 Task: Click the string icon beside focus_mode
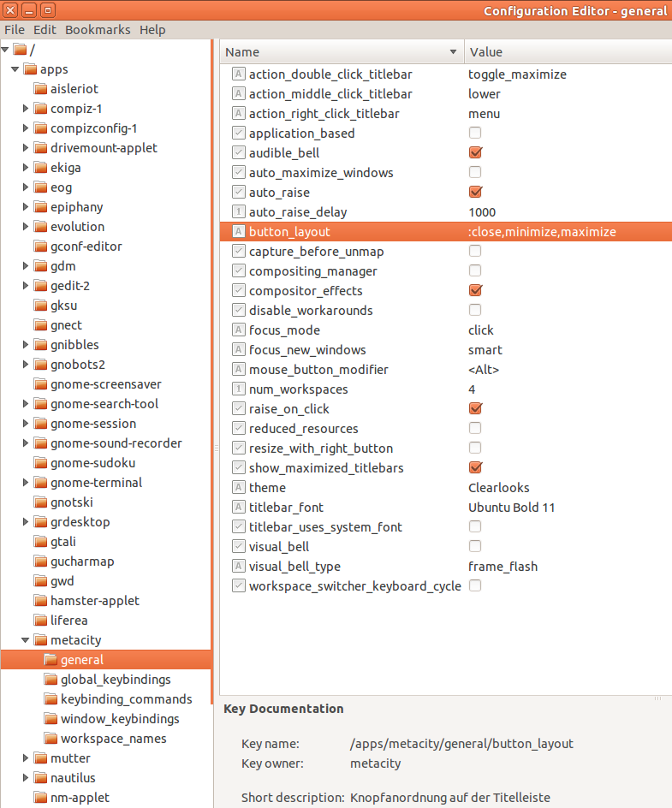point(239,330)
